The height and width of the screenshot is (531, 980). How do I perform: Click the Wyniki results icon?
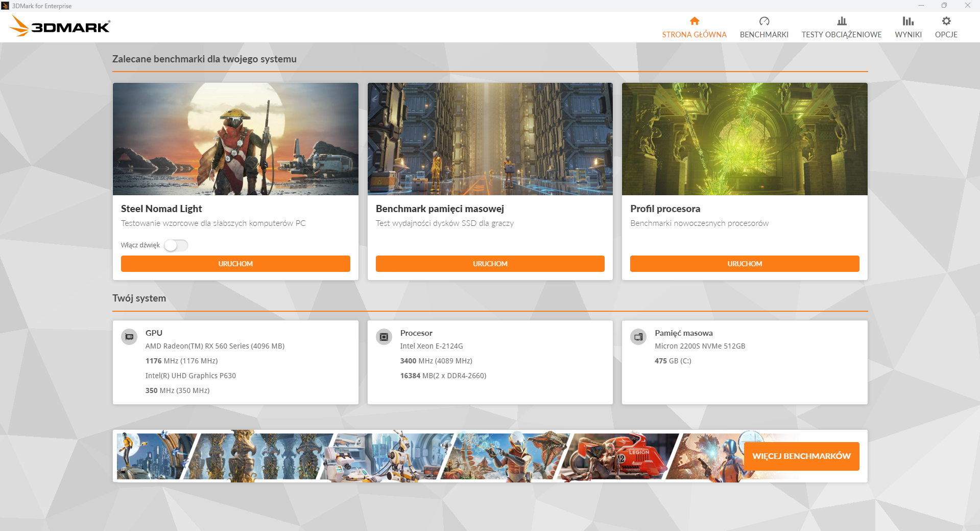click(x=908, y=21)
